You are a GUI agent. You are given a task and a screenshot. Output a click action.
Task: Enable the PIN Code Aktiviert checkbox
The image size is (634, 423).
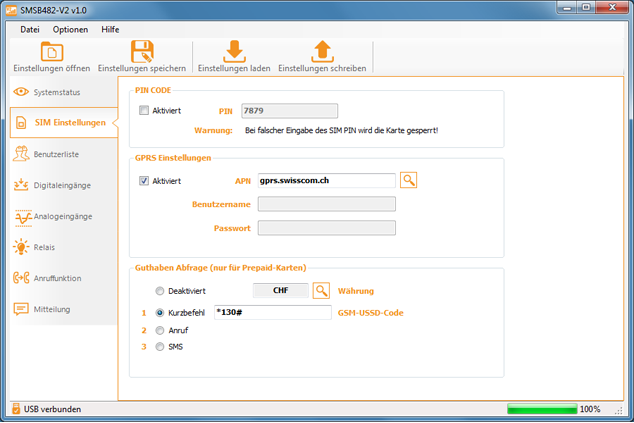pyautogui.click(x=145, y=111)
